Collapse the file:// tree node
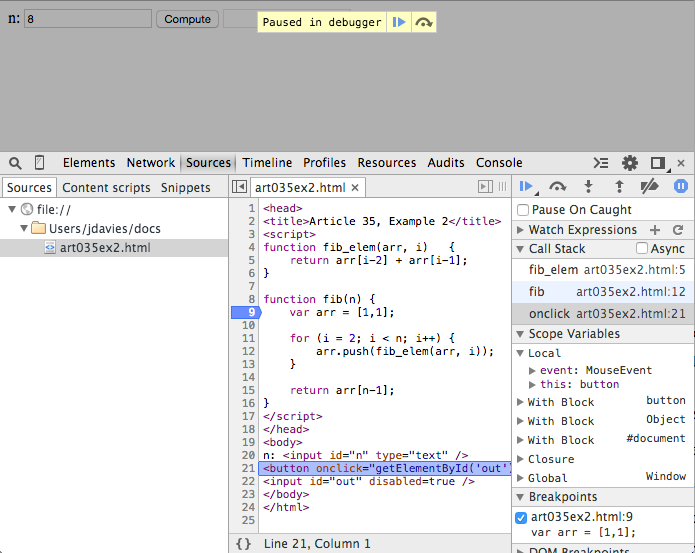695x553 pixels. coord(12,209)
